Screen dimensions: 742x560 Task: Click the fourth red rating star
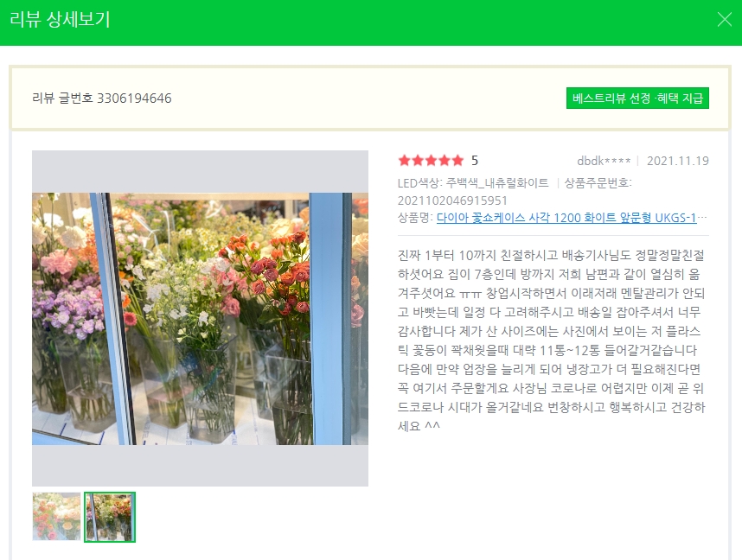pyautogui.click(x=444, y=161)
